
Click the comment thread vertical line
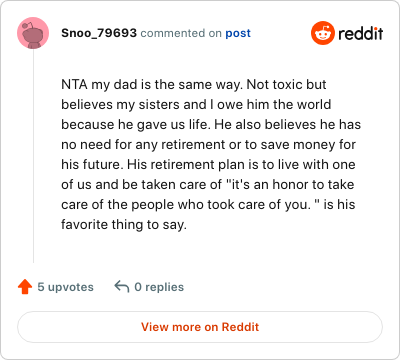[x=33, y=156]
